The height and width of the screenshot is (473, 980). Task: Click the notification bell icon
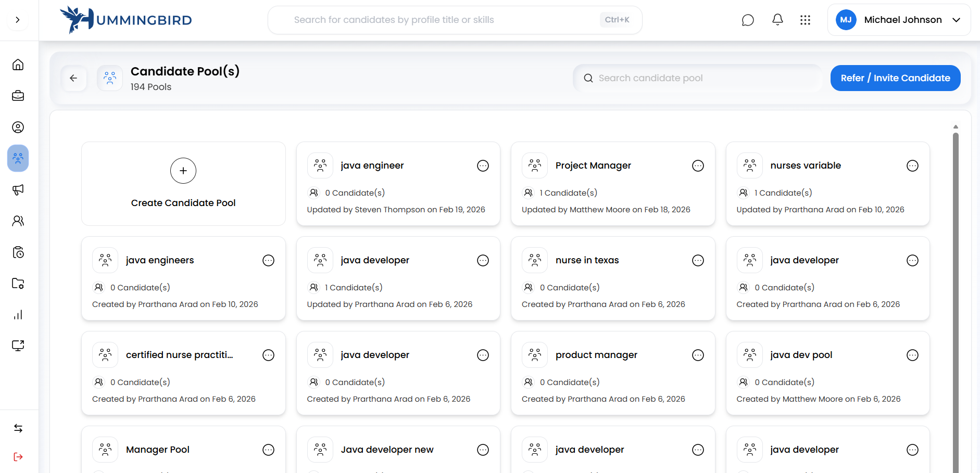(x=777, y=20)
